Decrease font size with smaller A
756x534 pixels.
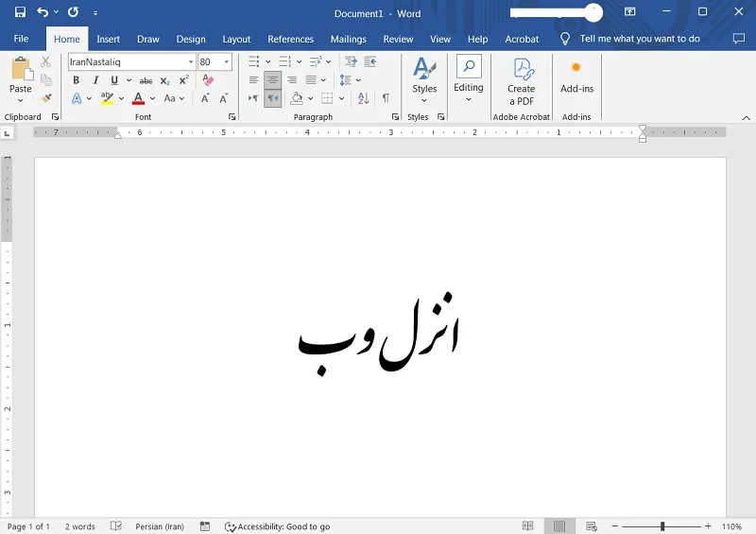224,99
